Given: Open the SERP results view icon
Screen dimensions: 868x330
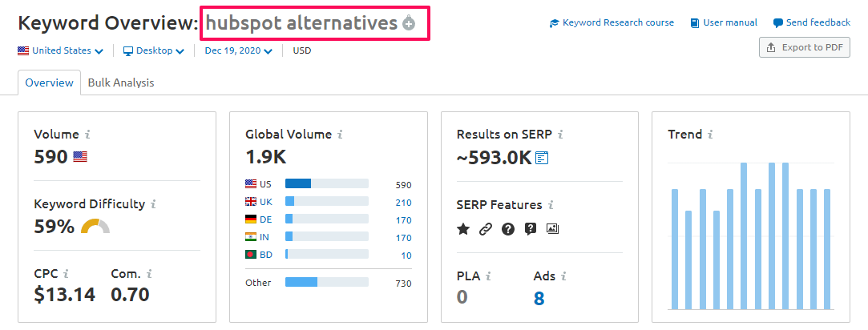Looking at the screenshot, I should (543, 158).
